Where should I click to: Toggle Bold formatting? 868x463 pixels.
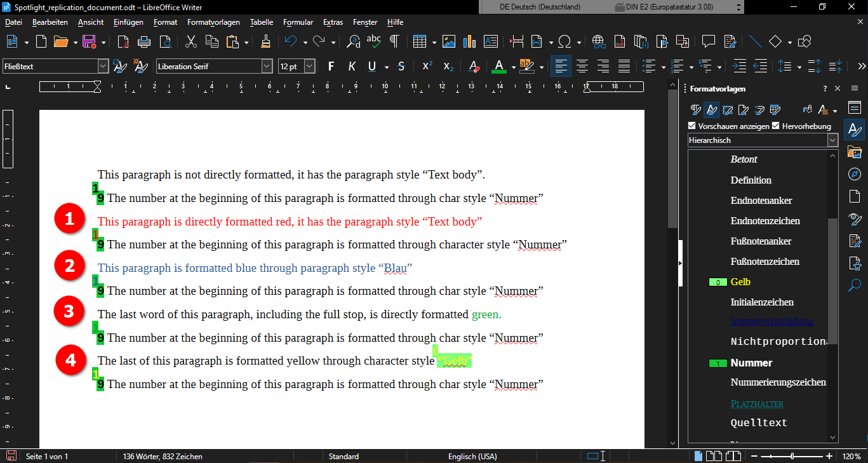330,66
